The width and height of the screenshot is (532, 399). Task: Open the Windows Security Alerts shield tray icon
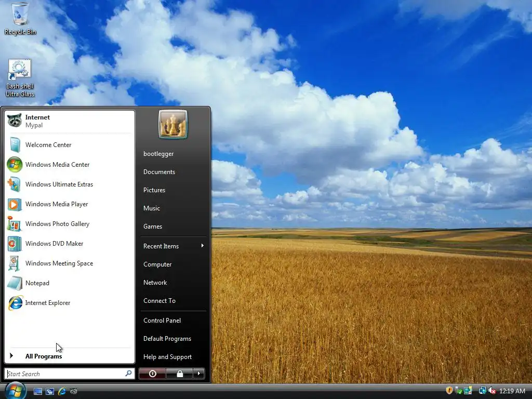[449, 391]
